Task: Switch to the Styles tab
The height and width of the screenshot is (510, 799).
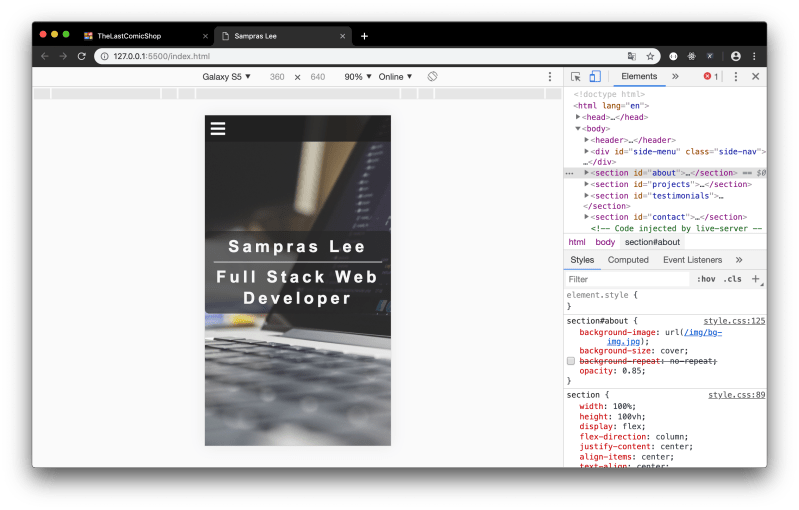Action: pyautogui.click(x=582, y=260)
